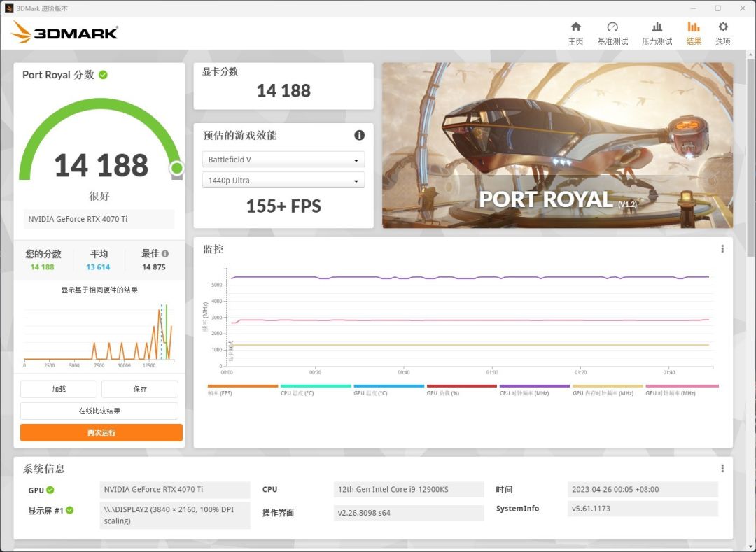
Task: Click the 平均 score 13 614
Action: pyautogui.click(x=99, y=267)
